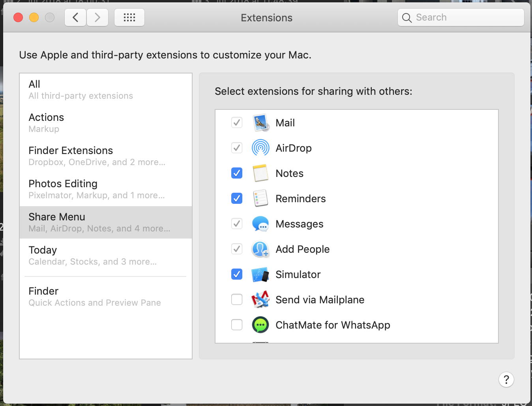The height and width of the screenshot is (406, 532).
Task: Click the Reminders app icon
Action: [x=260, y=199]
